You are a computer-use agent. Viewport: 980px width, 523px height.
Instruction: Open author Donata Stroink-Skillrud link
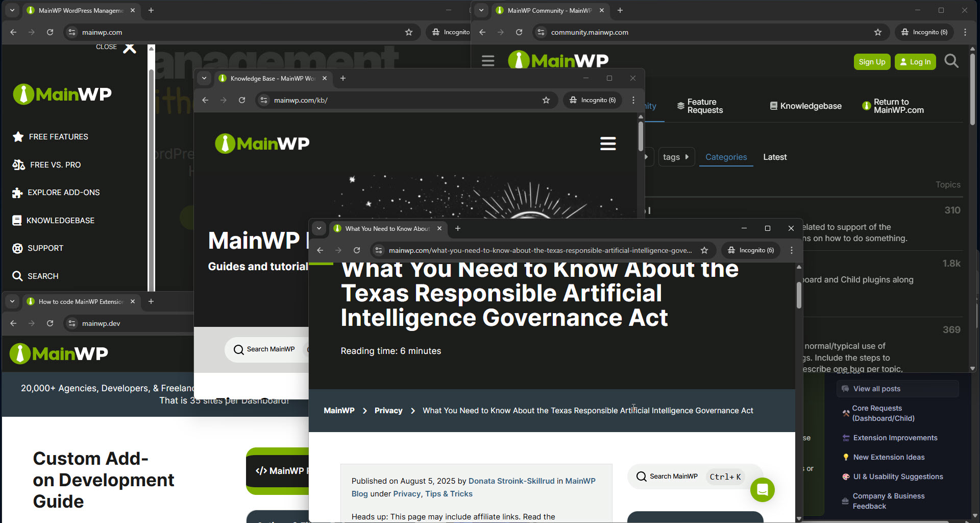(x=511, y=481)
